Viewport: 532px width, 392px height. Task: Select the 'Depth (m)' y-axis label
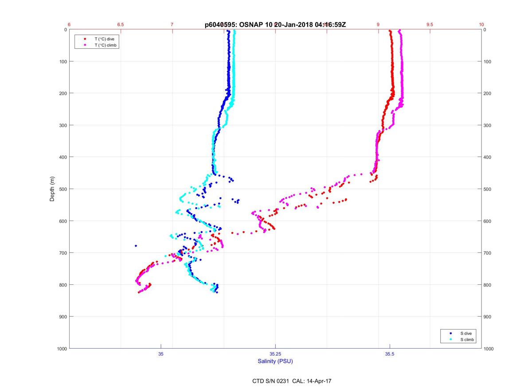[52, 189]
